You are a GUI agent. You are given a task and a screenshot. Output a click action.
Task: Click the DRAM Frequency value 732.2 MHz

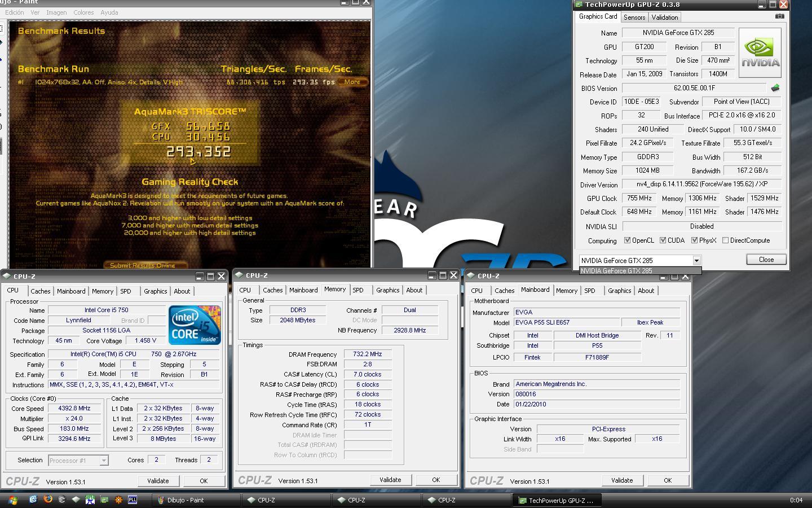368,354
